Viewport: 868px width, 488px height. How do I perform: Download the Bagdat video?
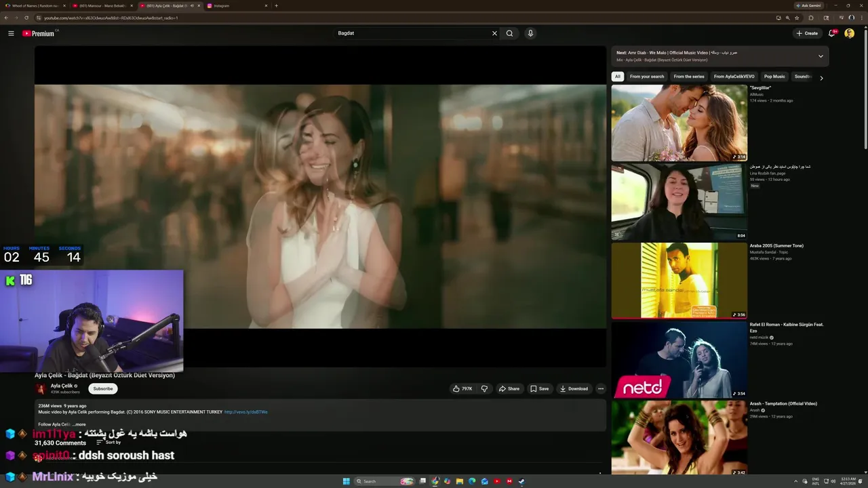point(574,388)
